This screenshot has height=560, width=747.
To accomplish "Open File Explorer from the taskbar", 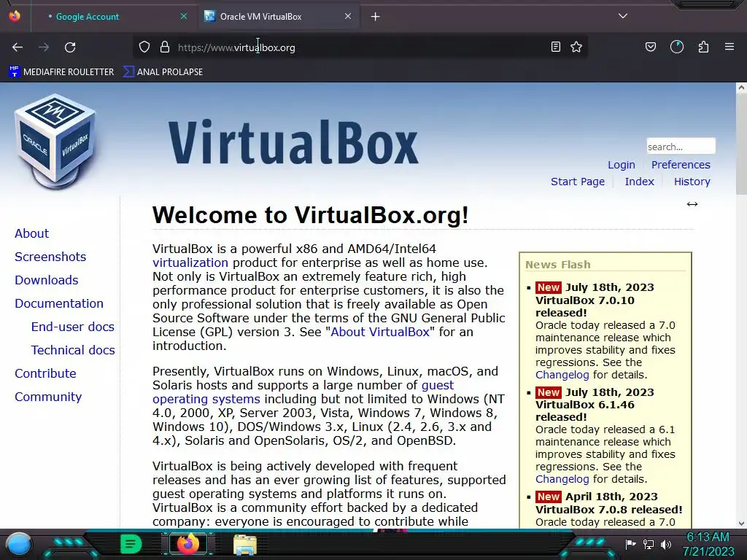I will [x=245, y=545].
